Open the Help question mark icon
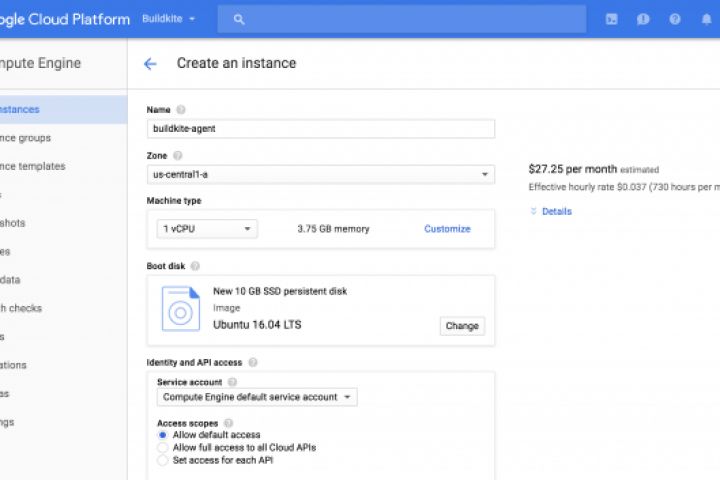This screenshot has width=720, height=480. (x=675, y=19)
